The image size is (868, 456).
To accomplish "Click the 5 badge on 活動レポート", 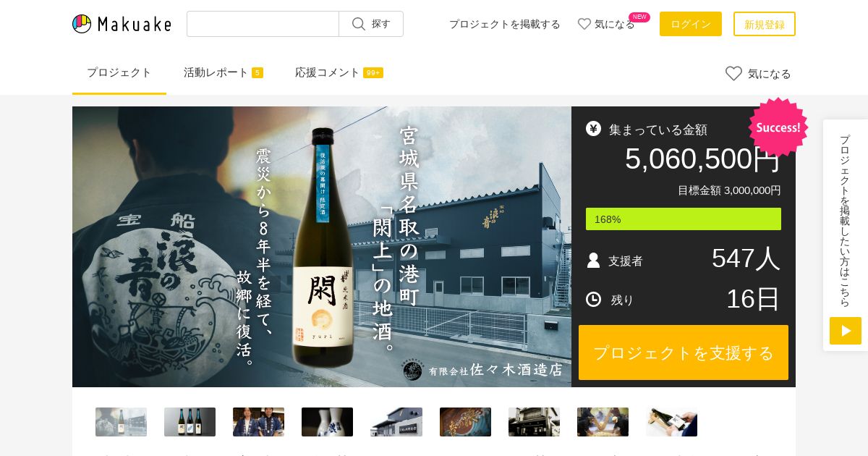I will pos(258,73).
